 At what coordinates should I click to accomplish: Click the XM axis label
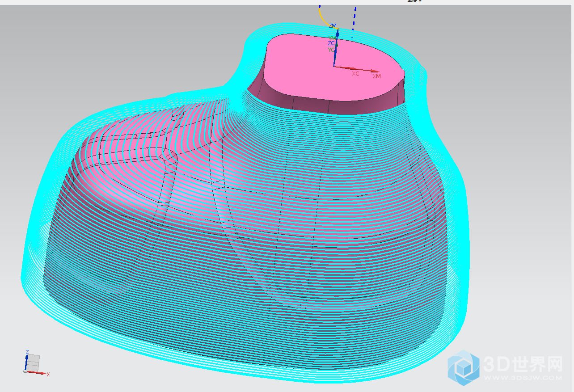(x=377, y=76)
